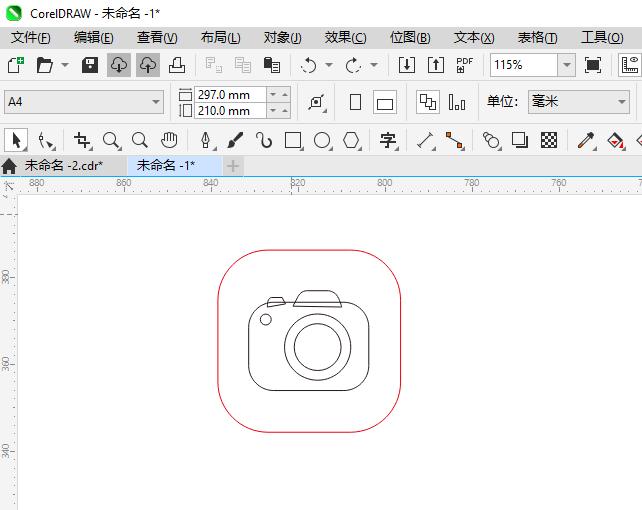Click the cloud download icon
This screenshot has height=510, width=642.
click(x=119, y=65)
